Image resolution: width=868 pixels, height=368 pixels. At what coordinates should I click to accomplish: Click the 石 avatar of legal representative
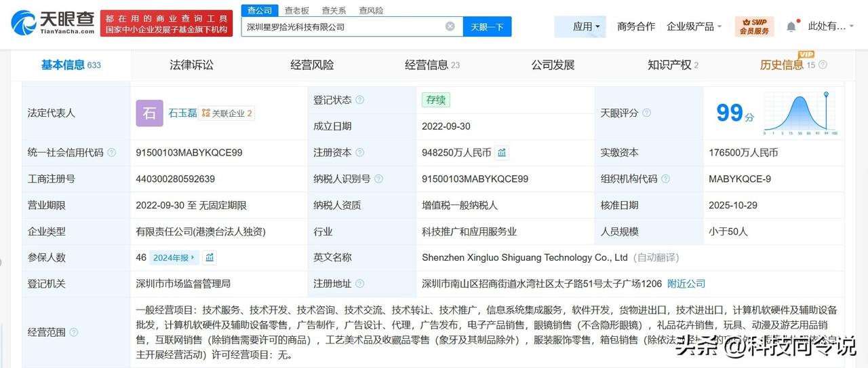[149, 113]
